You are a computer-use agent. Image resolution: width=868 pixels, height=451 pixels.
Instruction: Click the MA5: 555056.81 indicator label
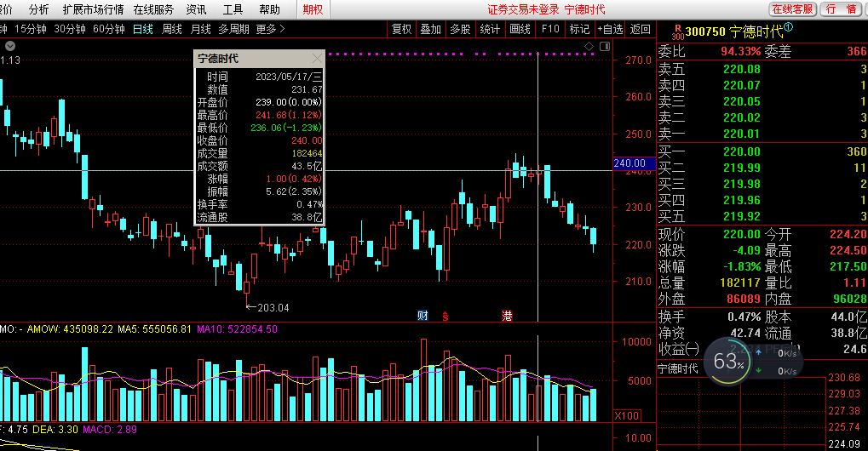(x=154, y=328)
